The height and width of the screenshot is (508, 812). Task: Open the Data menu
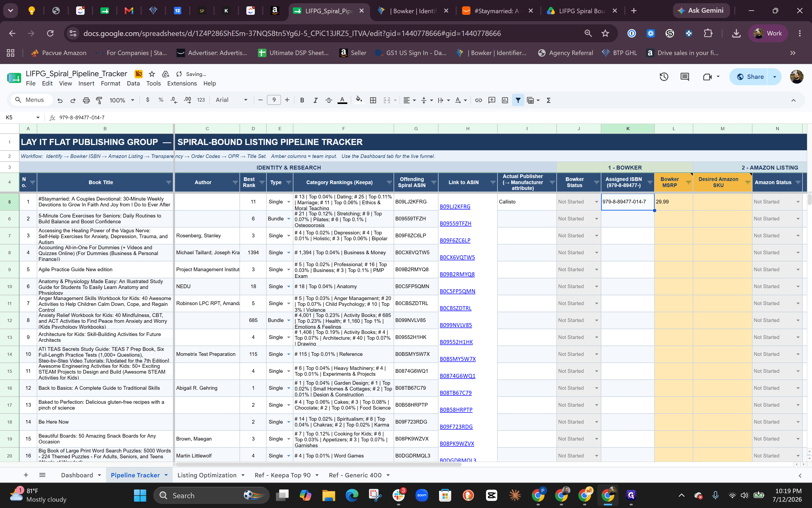pyautogui.click(x=133, y=83)
